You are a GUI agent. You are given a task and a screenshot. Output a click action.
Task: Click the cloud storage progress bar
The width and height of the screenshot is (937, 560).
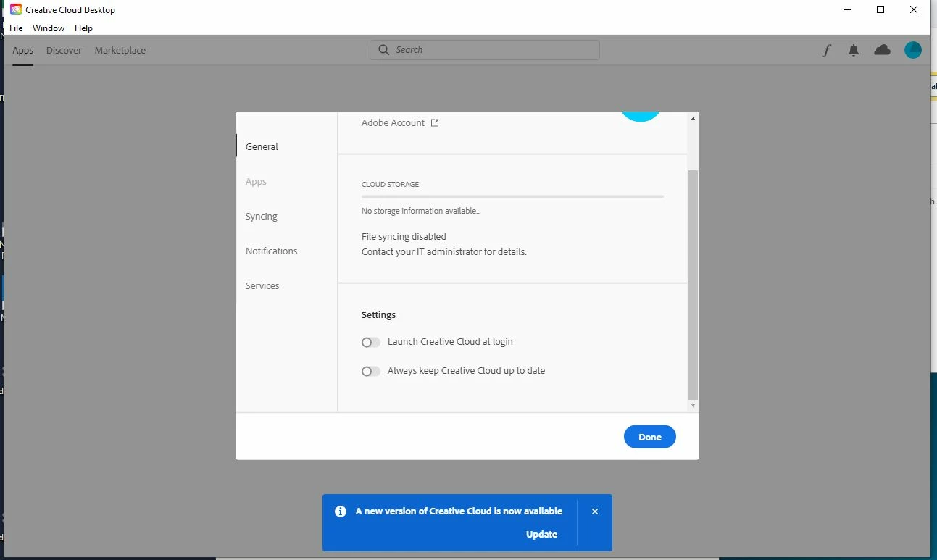(512, 196)
